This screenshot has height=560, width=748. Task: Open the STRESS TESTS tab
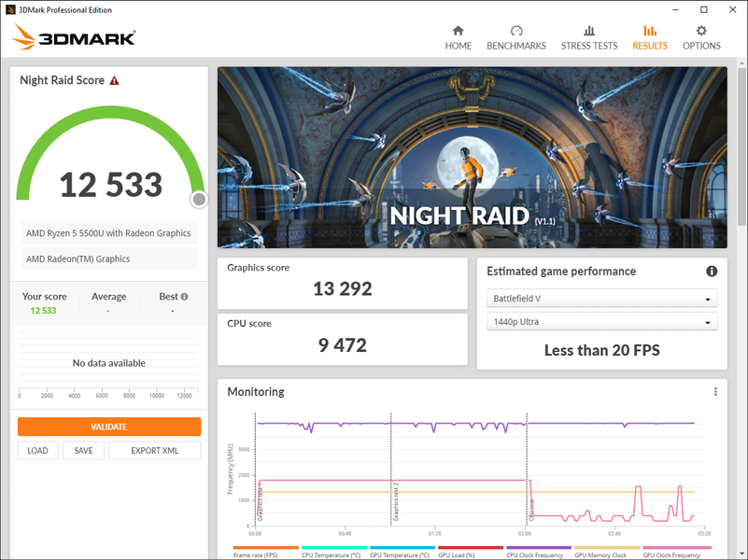click(x=589, y=38)
